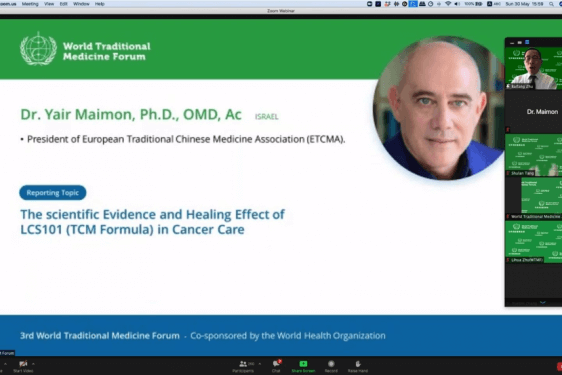The image size is (562, 375).
Task: Click the date and time Sun 30 May
Action: click(524, 4)
